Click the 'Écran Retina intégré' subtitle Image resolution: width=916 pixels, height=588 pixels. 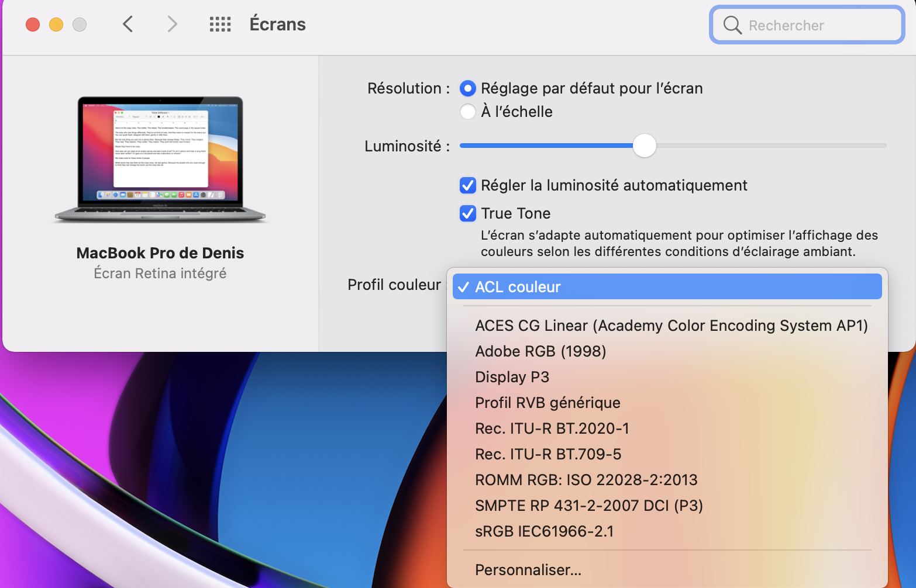coord(160,274)
